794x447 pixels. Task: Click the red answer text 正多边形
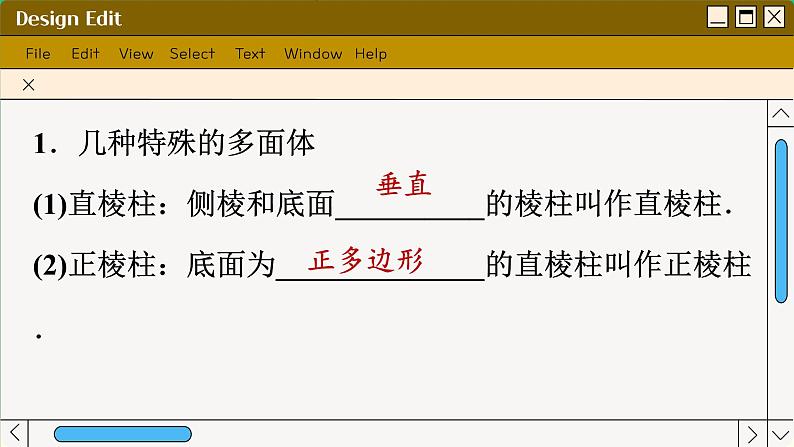(366, 261)
